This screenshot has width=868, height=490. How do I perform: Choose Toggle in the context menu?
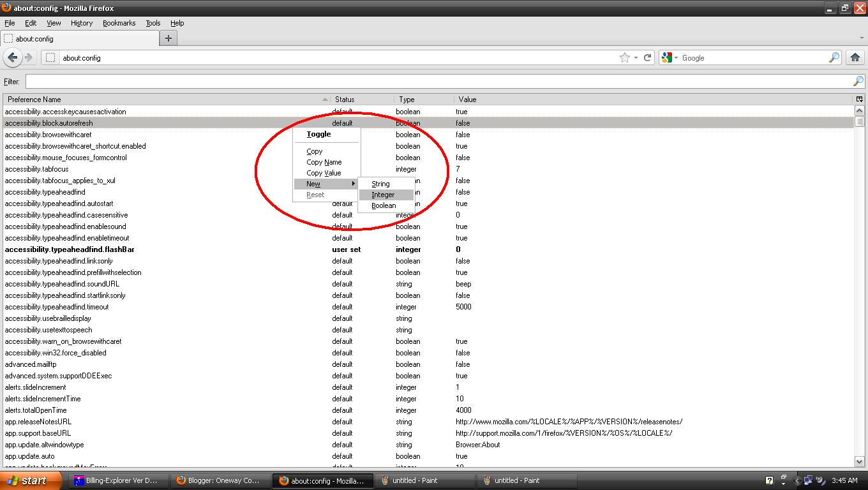[x=326, y=134]
